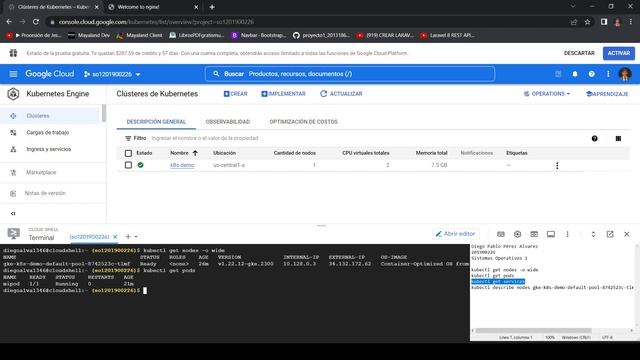Toggle Cloud Shell panel height arrows

point(593,234)
